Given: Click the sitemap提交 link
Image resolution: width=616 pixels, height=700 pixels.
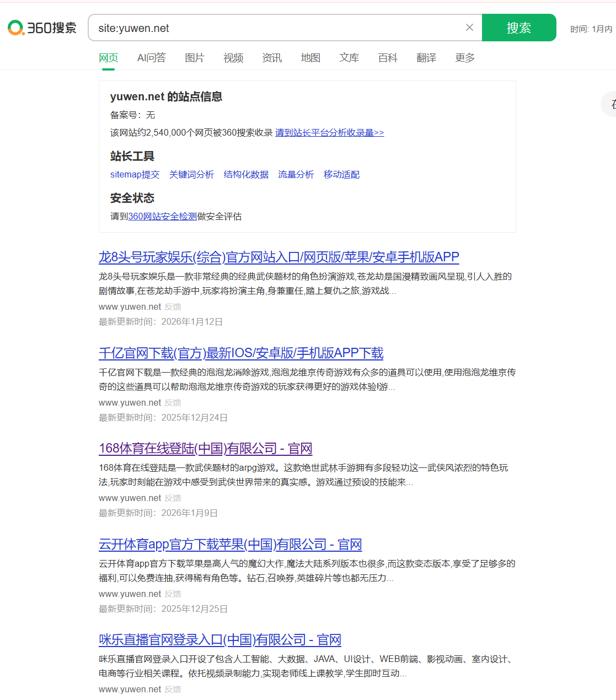Looking at the screenshot, I should (135, 174).
